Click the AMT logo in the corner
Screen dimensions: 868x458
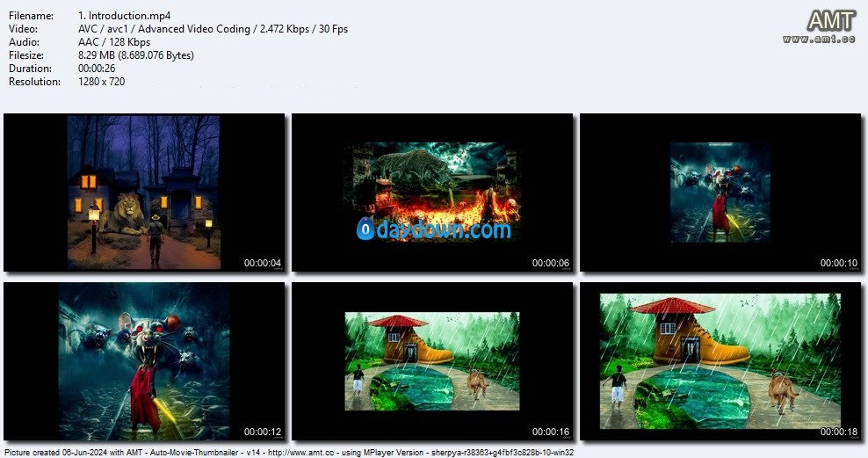click(x=831, y=21)
